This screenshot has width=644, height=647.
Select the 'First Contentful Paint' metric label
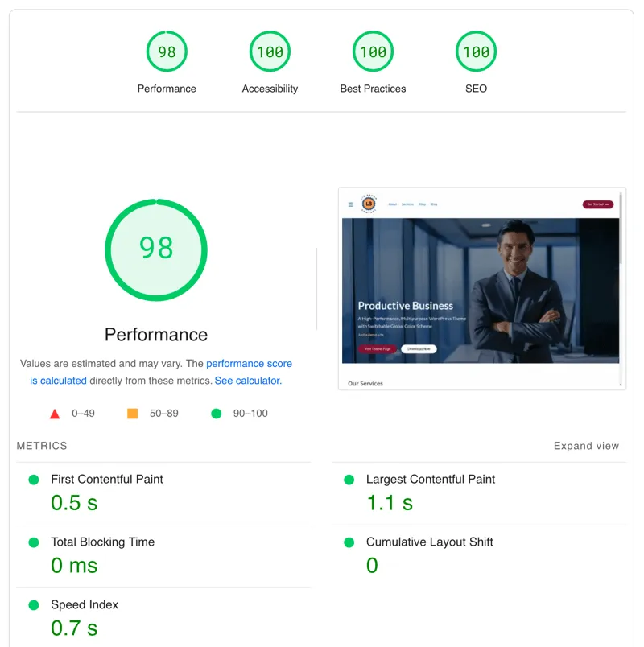[x=107, y=479]
